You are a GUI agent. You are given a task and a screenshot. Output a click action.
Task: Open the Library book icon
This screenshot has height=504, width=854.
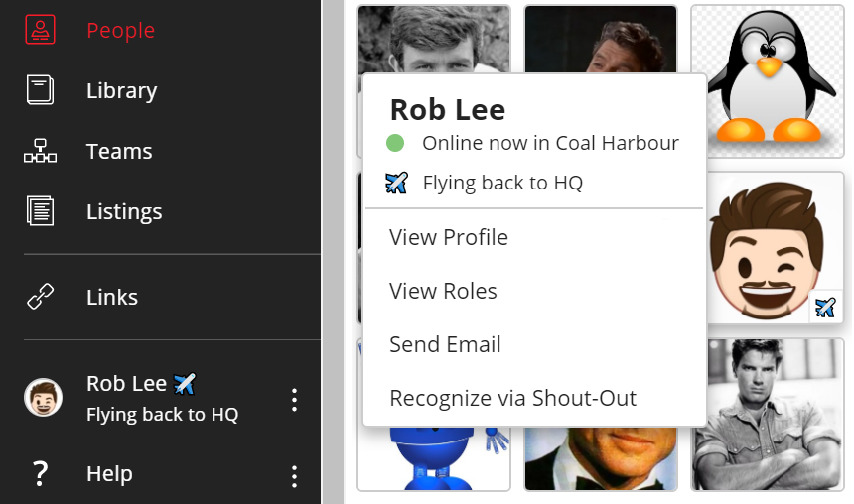(x=40, y=90)
